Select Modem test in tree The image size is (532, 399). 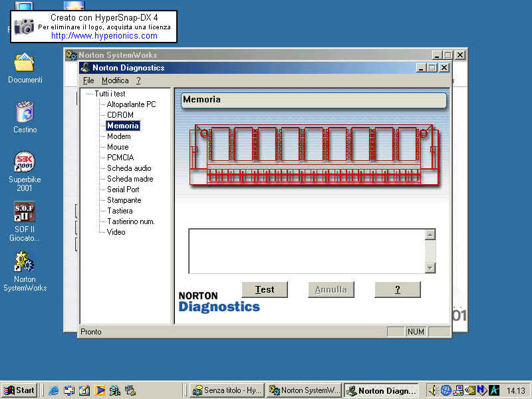pos(119,136)
